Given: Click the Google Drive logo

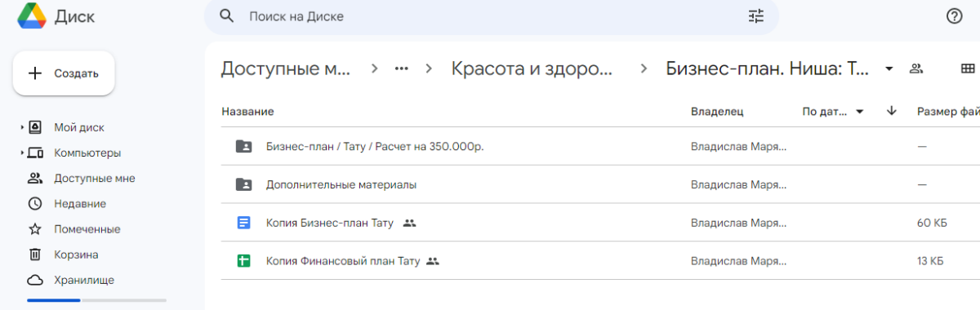Looking at the screenshot, I should coord(32,16).
